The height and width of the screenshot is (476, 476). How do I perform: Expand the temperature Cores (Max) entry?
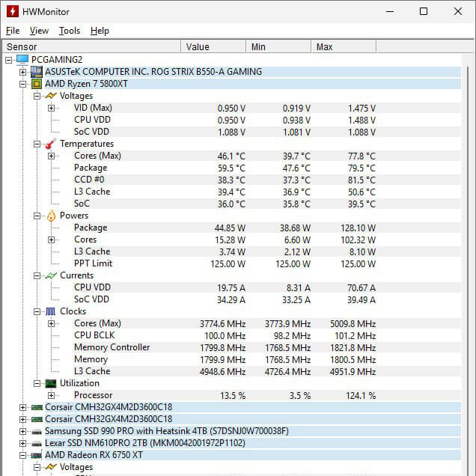(52, 156)
